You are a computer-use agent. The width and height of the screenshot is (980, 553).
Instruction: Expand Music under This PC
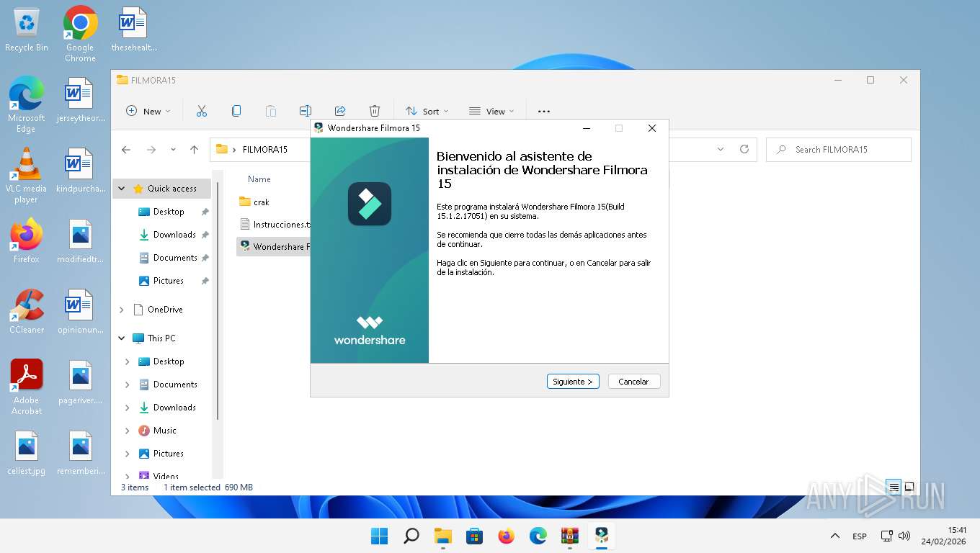pos(128,431)
